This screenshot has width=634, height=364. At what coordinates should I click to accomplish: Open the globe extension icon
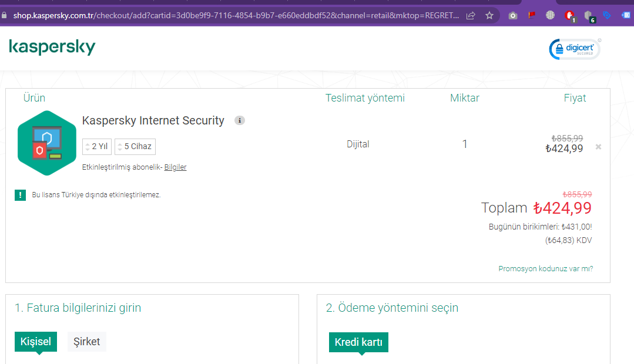click(x=550, y=15)
